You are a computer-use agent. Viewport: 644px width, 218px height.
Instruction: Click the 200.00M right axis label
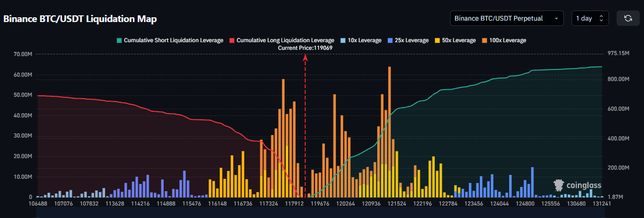618,168
